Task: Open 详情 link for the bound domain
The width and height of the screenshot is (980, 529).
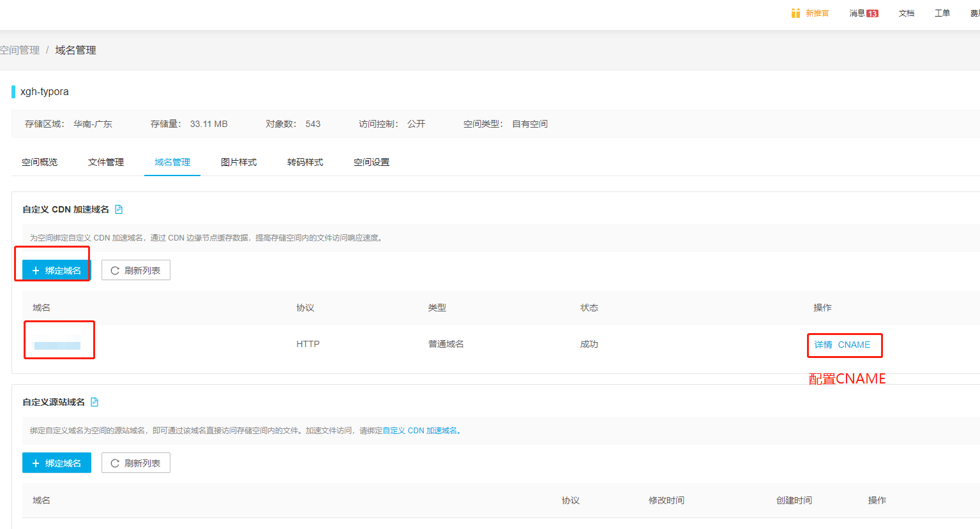Action: (x=823, y=345)
